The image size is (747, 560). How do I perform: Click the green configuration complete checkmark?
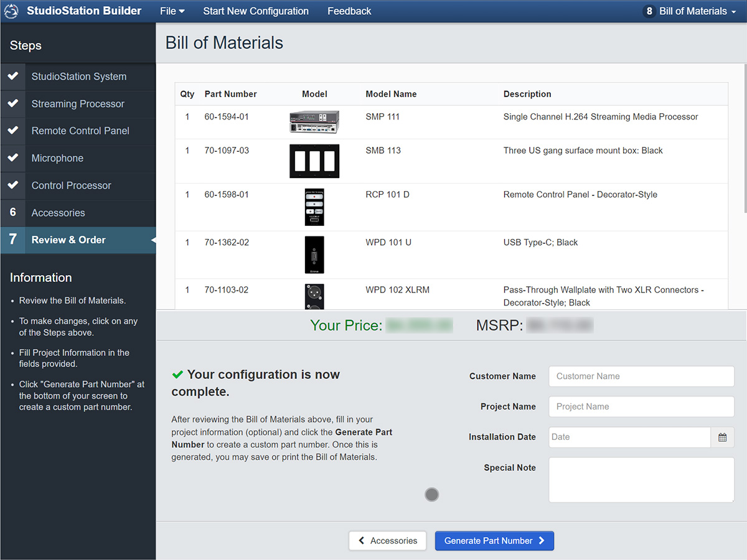[x=177, y=375]
